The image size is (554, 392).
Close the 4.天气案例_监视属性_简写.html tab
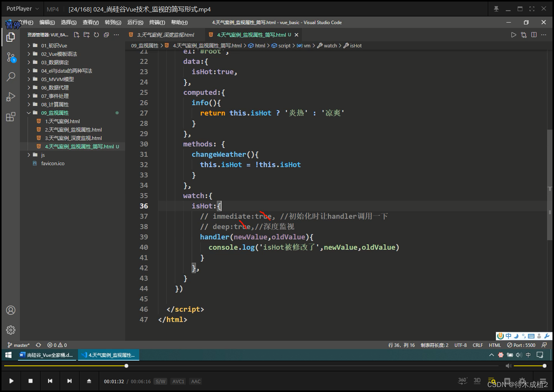(297, 35)
